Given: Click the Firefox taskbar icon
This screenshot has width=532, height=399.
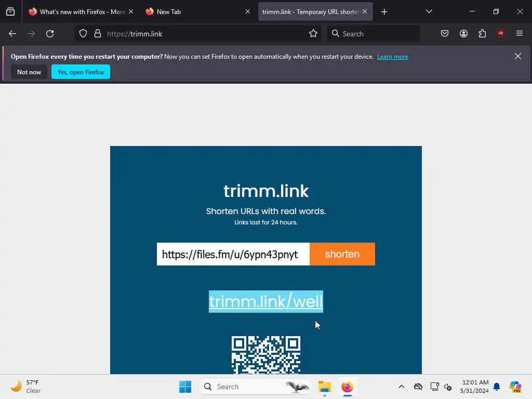Looking at the screenshot, I should [x=347, y=387].
